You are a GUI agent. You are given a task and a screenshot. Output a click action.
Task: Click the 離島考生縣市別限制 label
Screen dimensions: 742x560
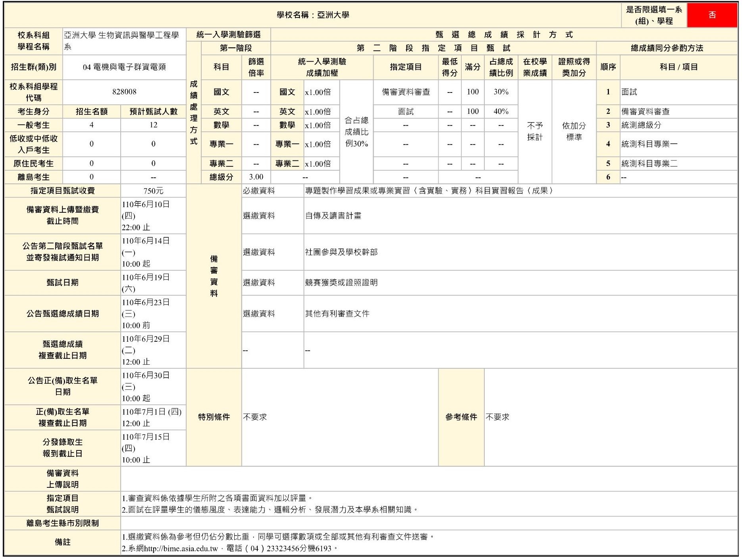[x=63, y=523]
